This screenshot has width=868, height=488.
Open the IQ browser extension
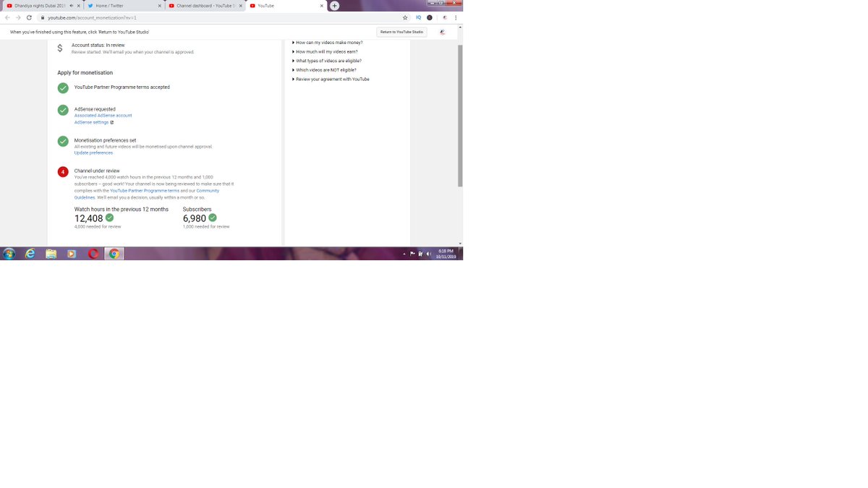(x=419, y=17)
